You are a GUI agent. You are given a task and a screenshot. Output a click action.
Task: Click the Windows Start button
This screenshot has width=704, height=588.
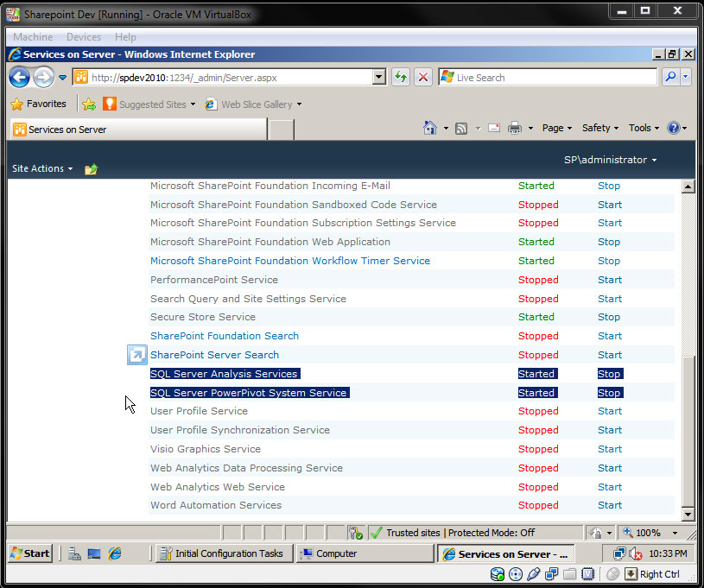(x=30, y=553)
